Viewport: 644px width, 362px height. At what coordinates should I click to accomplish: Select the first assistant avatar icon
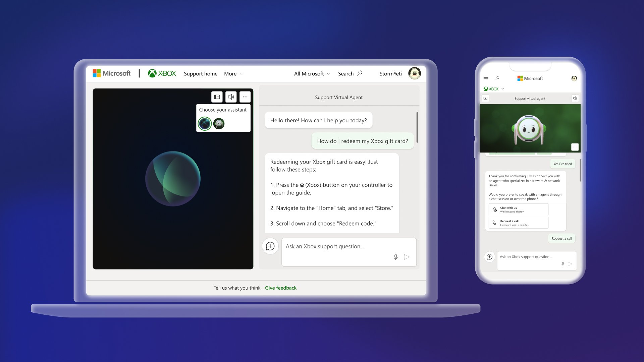pyautogui.click(x=205, y=123)
